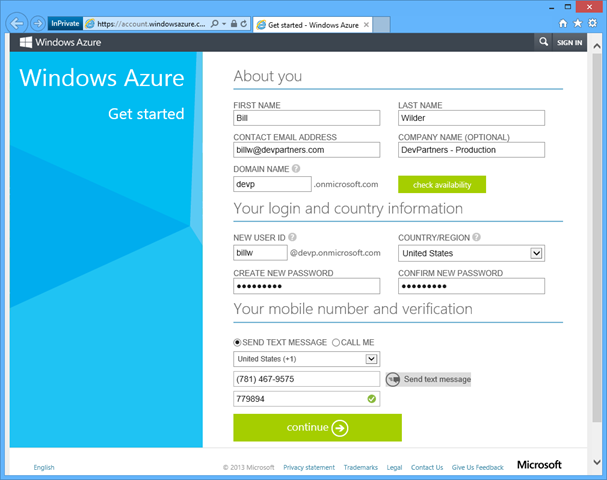Open browser Home page icon
The image size is (607, 480).
pyautogui.click(x=564, y=22)
